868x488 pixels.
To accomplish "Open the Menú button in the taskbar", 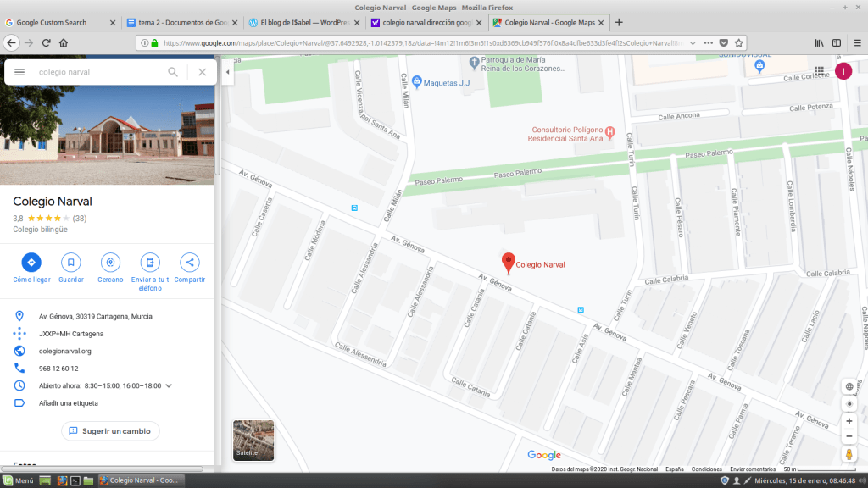I will click(x=19, y=480).
